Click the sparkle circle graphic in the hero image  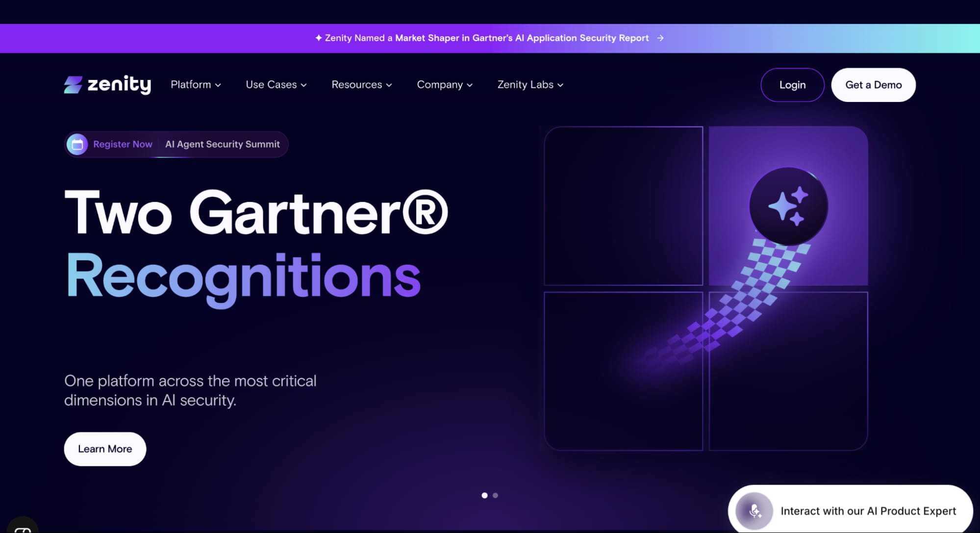tap(788, 206)
